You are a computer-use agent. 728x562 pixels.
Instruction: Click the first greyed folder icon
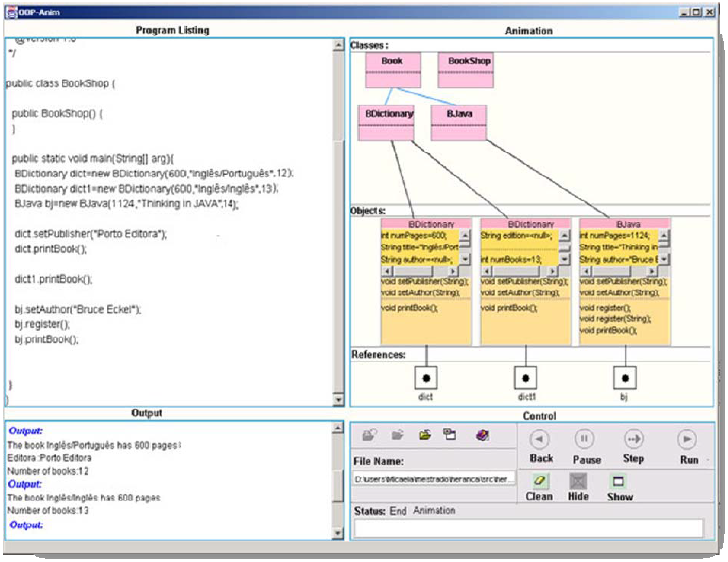[369, 435]
